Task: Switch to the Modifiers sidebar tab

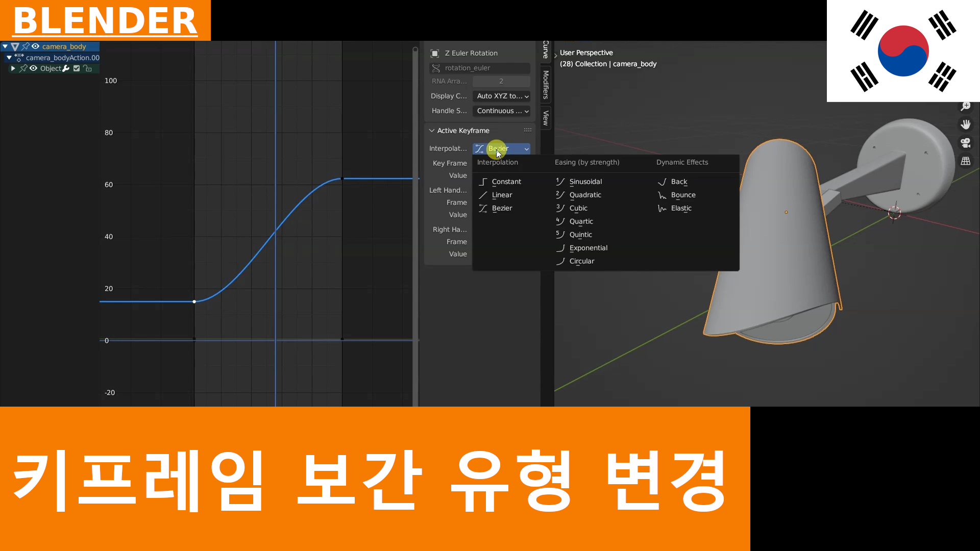Action: point(546,85)
